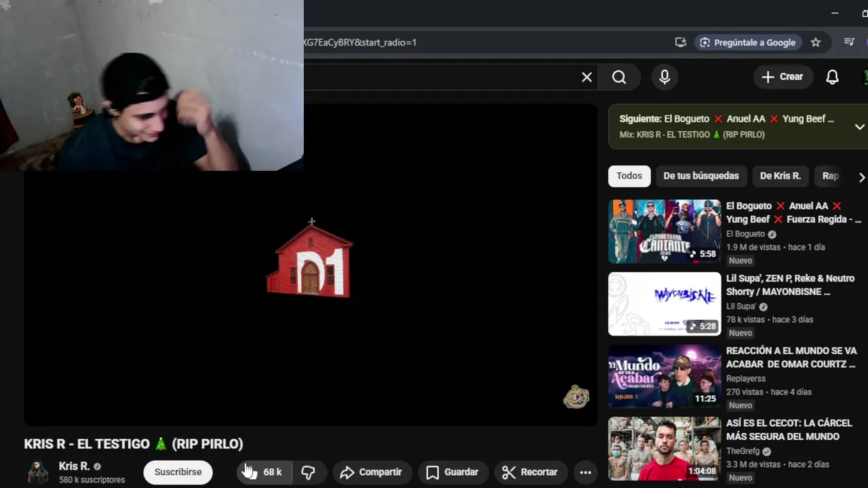Open the media control icon in the browser toolbar
This screenshot has height=488, width=868.
tap(849, 42)
